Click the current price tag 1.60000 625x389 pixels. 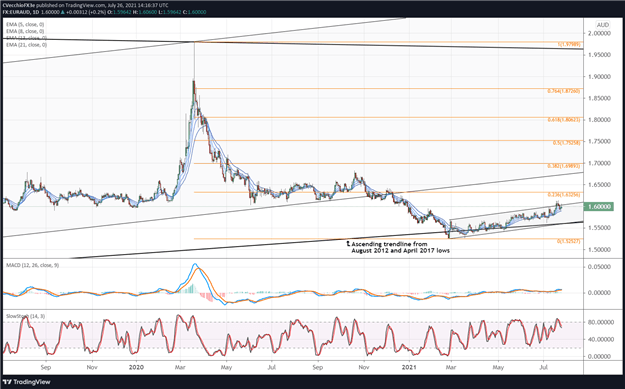coord(599,206)
